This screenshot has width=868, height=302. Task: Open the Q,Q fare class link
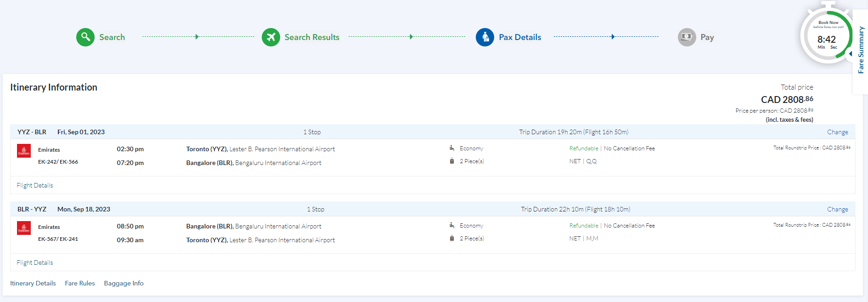click(x=592, y=161)
